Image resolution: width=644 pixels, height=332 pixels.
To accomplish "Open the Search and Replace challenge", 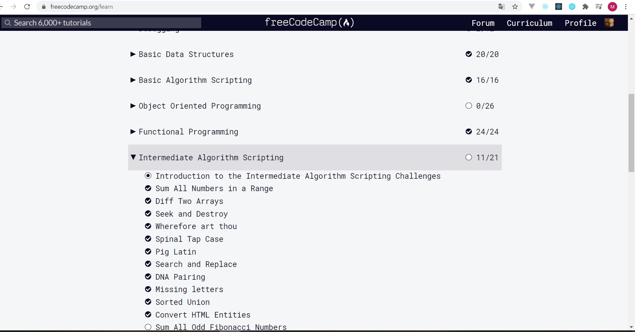I will click(196, 264).
